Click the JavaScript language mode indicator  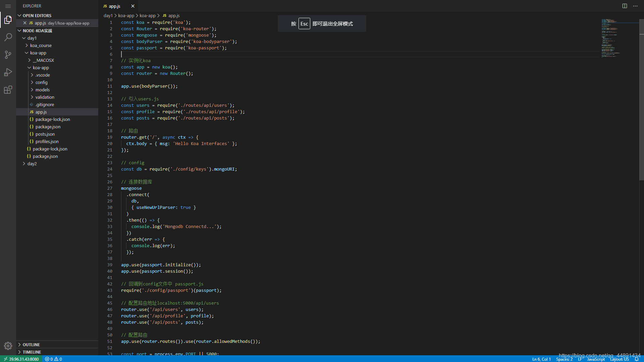(x=596, y=359)
